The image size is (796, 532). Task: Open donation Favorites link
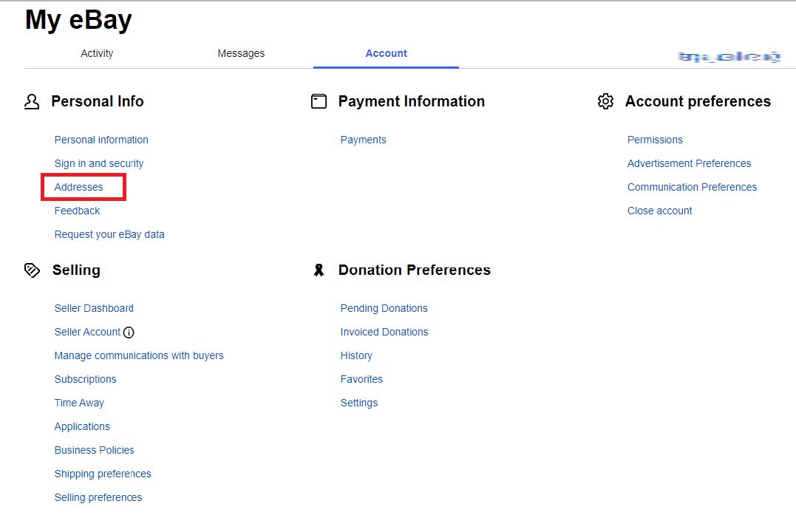point(361,379)
